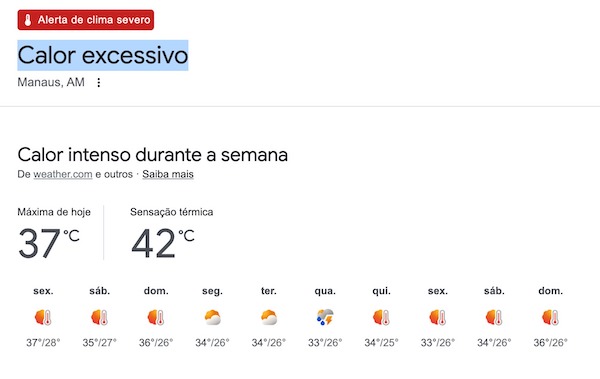600x379 pixels.
Task: Select the ter. partly cloudy icon
Action: pyautogui.click(x=269, y=317)
